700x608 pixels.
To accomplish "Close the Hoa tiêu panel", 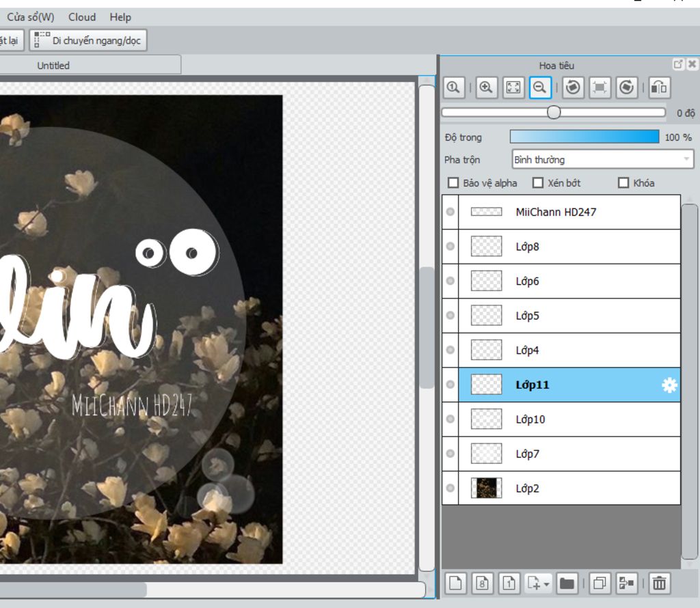I will [x=692, y=64].
